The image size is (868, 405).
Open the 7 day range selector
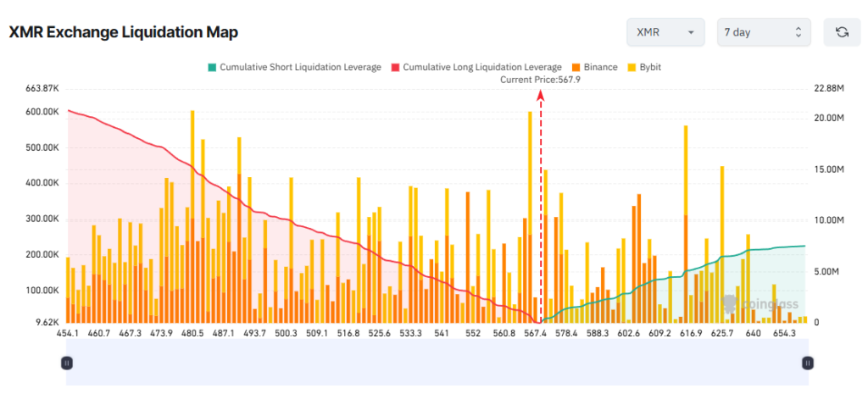click(x=764, y=32)
